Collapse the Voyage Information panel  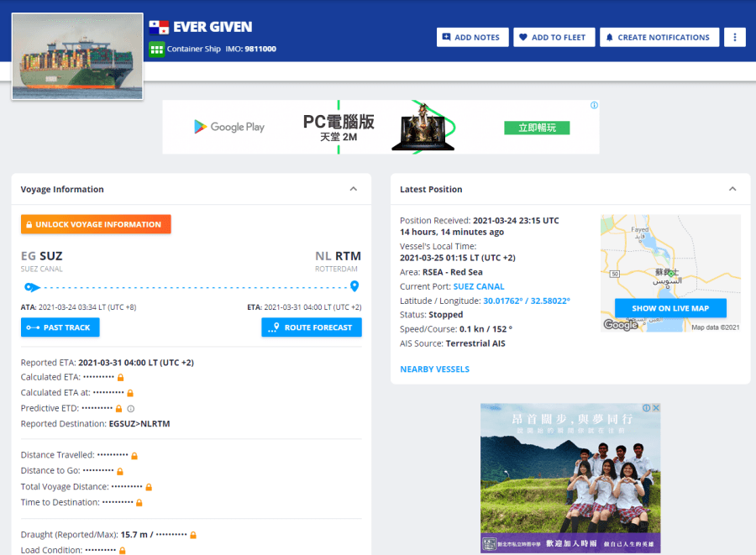(x=354, y=189)
